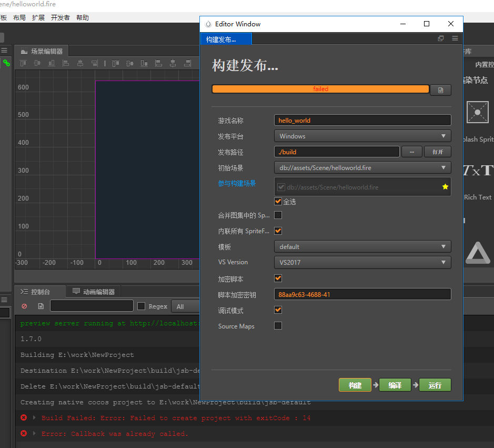494x448 pixels.
Task: Click the ... browse build path button
Action: (412, 152)
